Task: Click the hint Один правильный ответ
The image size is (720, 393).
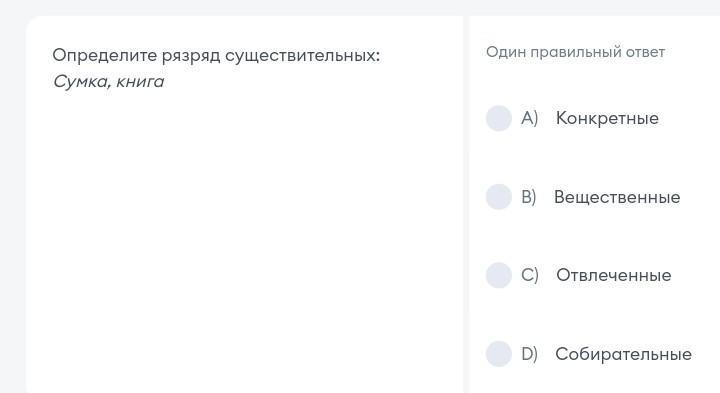Action: pos(575,52)
